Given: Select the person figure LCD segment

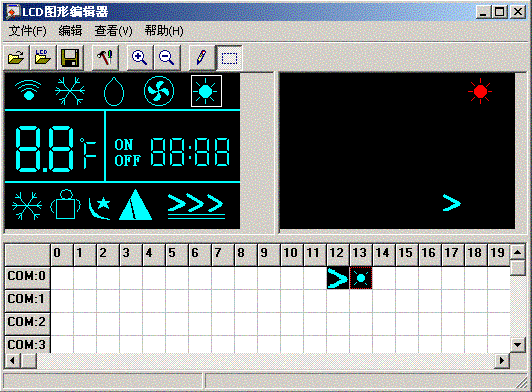Looking at the screenshot, I should coord(66,204).
